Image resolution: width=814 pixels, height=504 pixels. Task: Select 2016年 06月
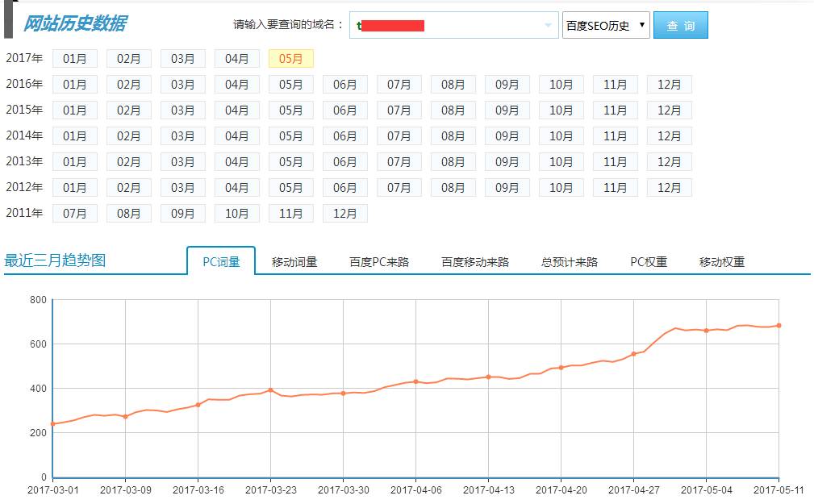[344, 85]
